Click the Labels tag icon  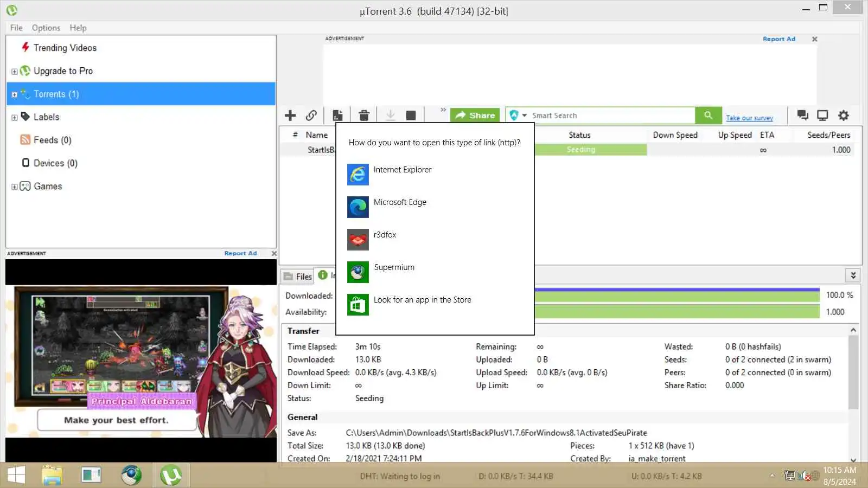pyautogui.click(x=25, y=117)
